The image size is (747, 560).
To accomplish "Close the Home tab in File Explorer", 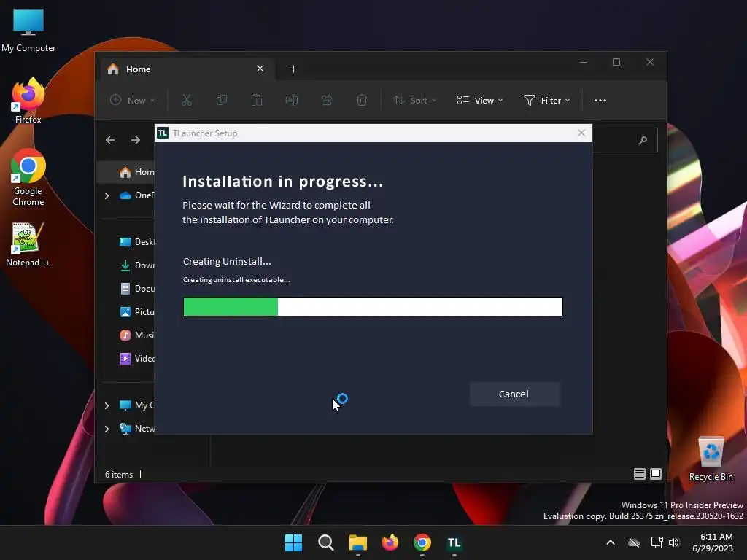I will [260, 69].
